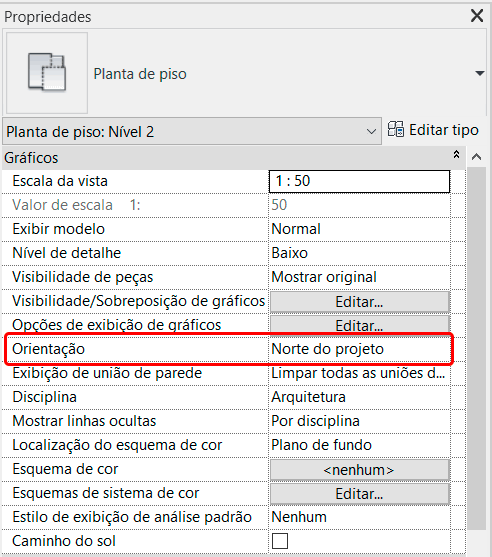Click the Editar tipo button
The height and width of the screenshot is (557, 492).
point(433,130)
